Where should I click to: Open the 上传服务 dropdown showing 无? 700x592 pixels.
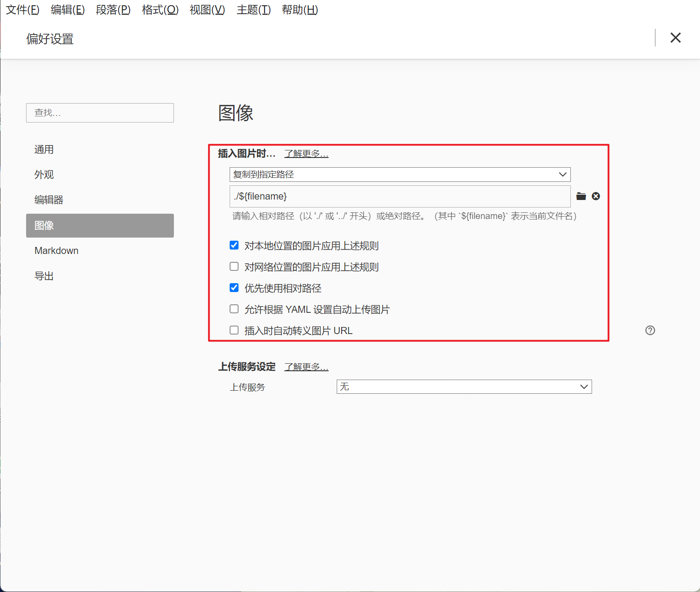pos(464,387)
